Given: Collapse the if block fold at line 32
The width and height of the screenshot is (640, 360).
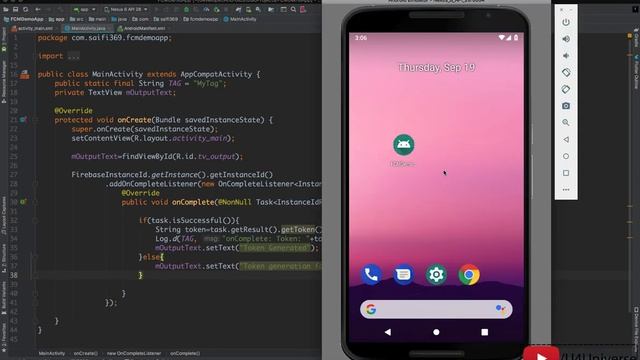Looking at the screenshot, I should (x=36, y=220).
